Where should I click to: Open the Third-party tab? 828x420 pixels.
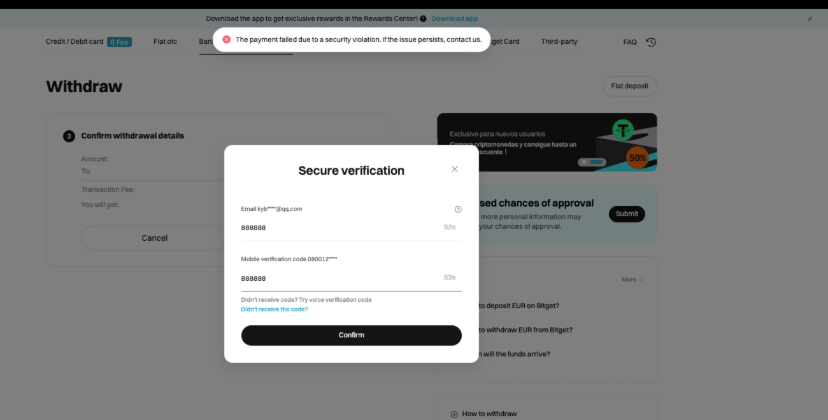tap(559, 42)
